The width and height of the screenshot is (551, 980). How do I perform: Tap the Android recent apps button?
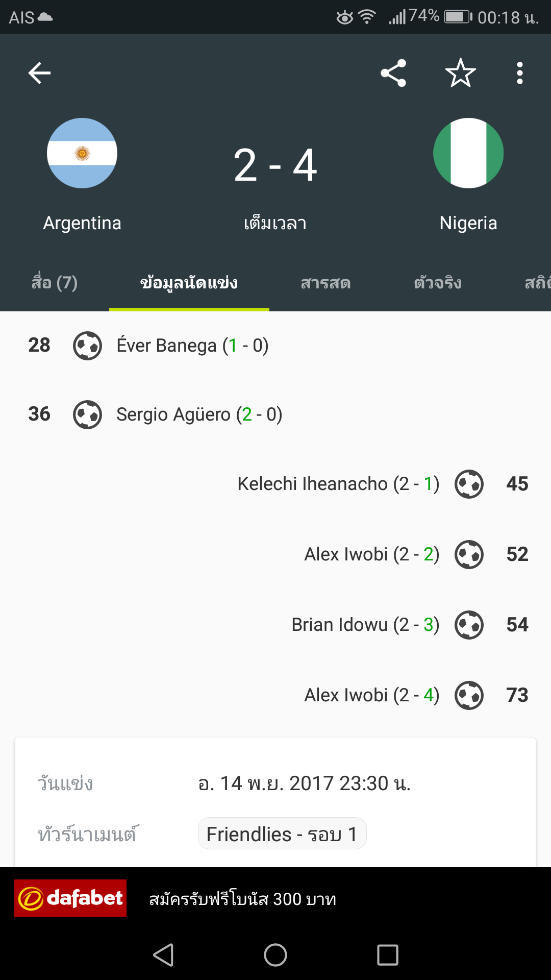[x=388, y=954]
